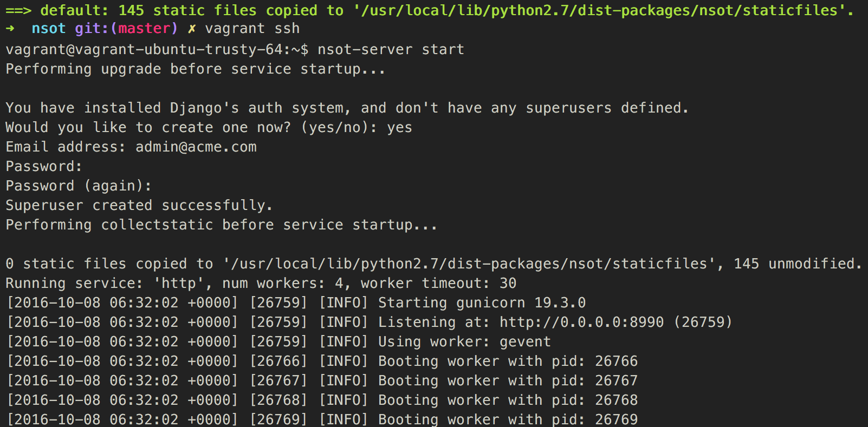Screen dimensions: 868x427
Task: Click the 'vagrant ssh' command text
Action: click(x=252, y=29)
